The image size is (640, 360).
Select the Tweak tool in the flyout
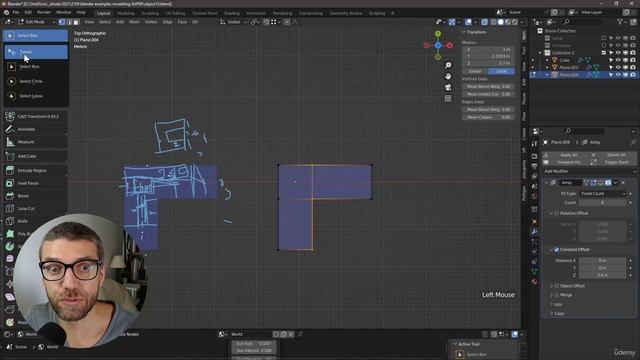[x=36, y=52]
